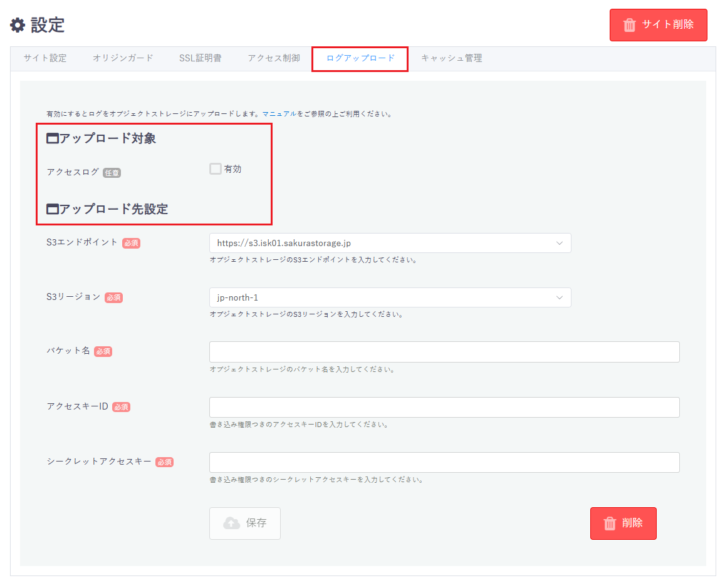Open the S3リージョン dropdown
725x588 pixels.
click(x=389, y=298)
